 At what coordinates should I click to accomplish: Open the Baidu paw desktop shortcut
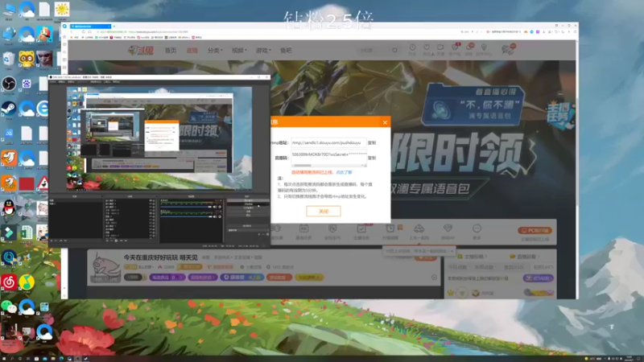coord(27,84)
